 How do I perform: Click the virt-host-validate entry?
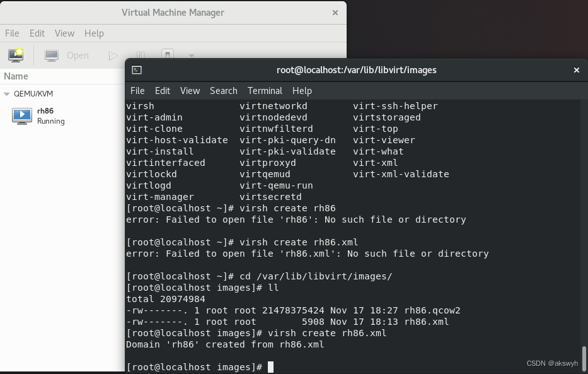coord(177,140)
